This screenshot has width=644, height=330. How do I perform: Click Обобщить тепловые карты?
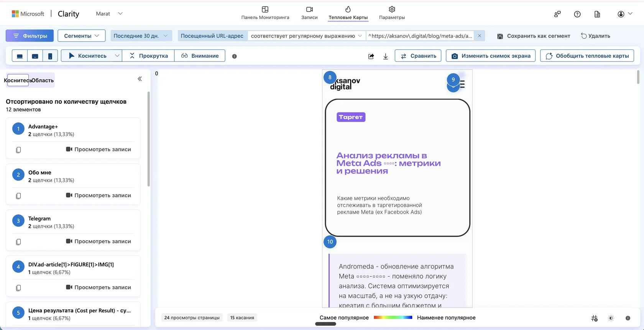pyautogui.click(x=587, y=56)
